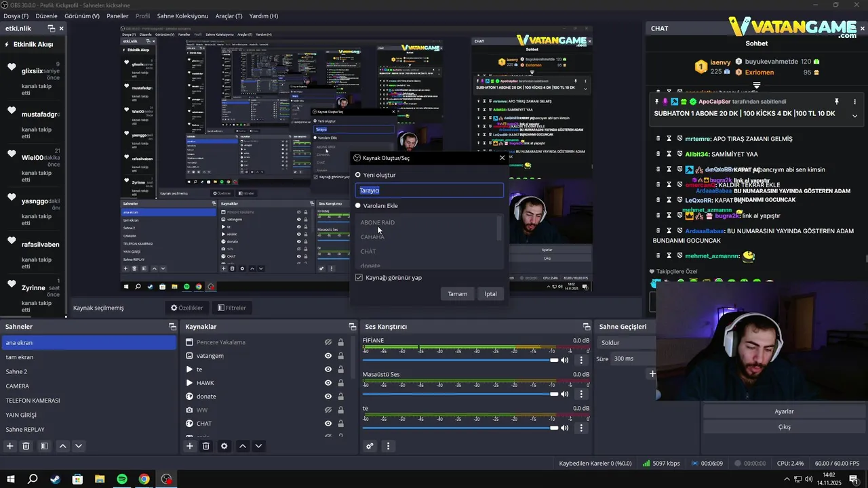This screenshot has height=488, width=868.
Task: Move source down in Kaynaklar panel
Action: click(x=258, y=446)
